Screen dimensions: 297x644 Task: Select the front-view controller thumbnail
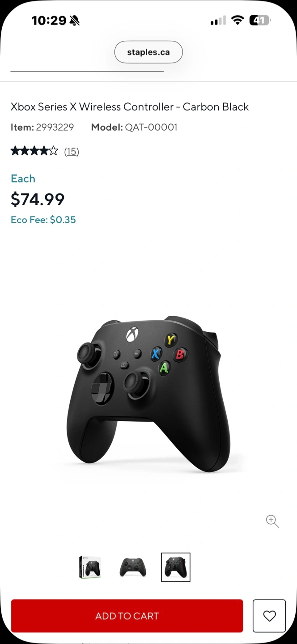pyautogui.click(x=133, y=567)
